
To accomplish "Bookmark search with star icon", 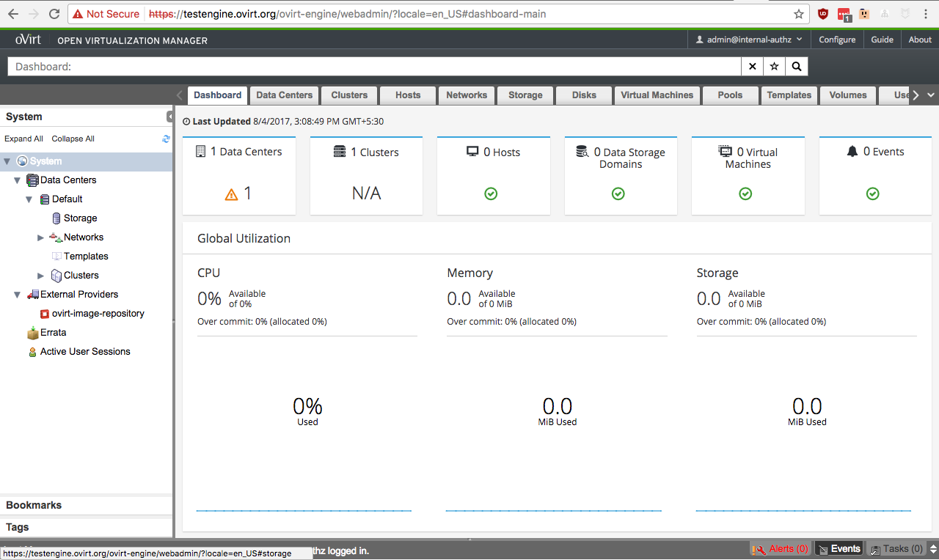I will [774, 67].
